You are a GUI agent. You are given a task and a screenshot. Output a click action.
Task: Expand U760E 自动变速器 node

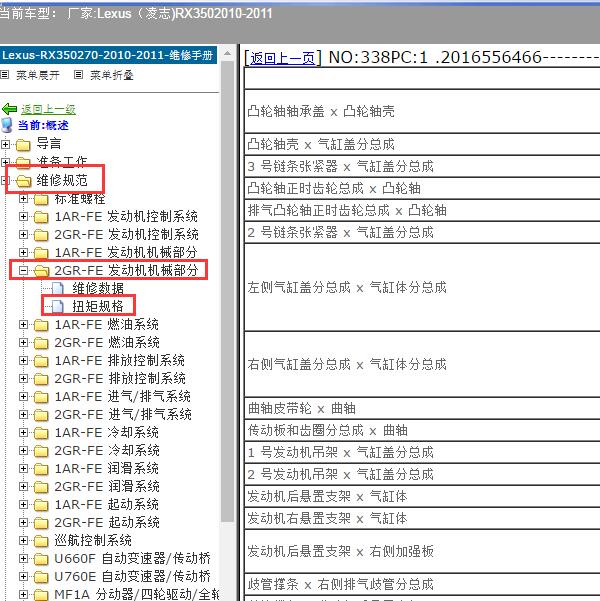point(23,576)
